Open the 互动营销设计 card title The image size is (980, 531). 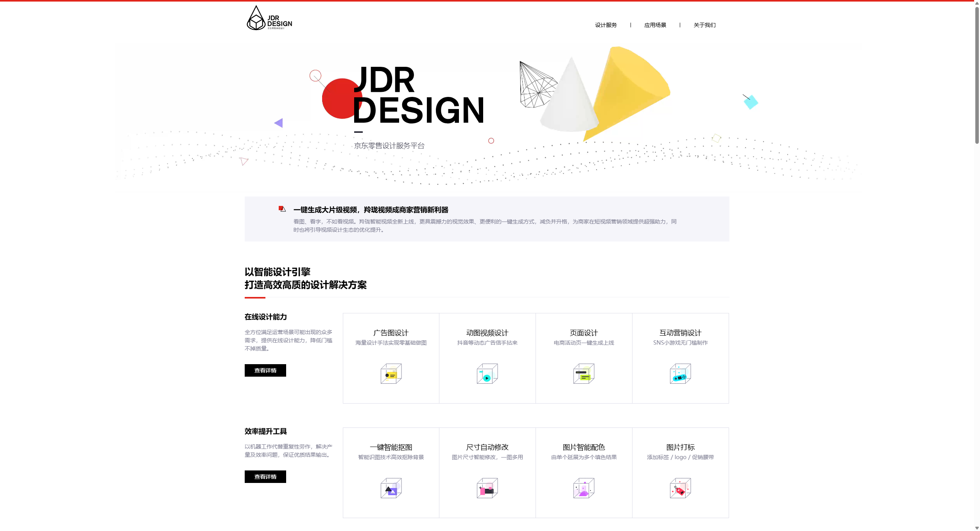click(x=680, y=333)
